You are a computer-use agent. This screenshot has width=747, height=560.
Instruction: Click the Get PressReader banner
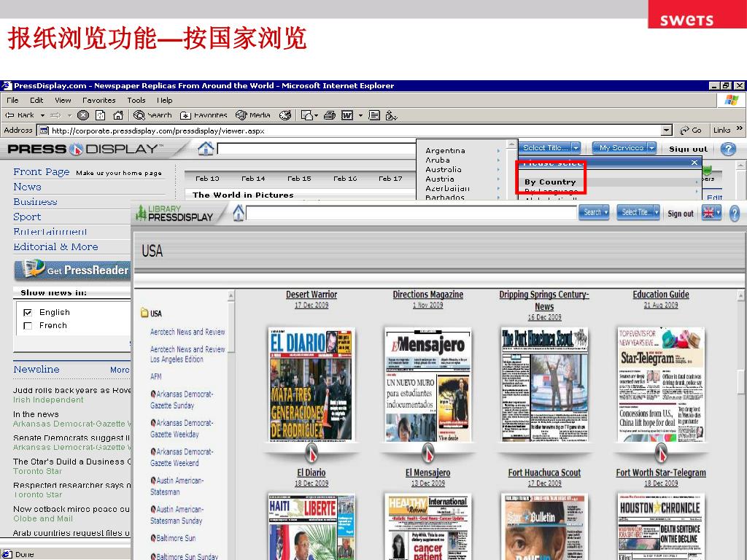tap(72, 270)
